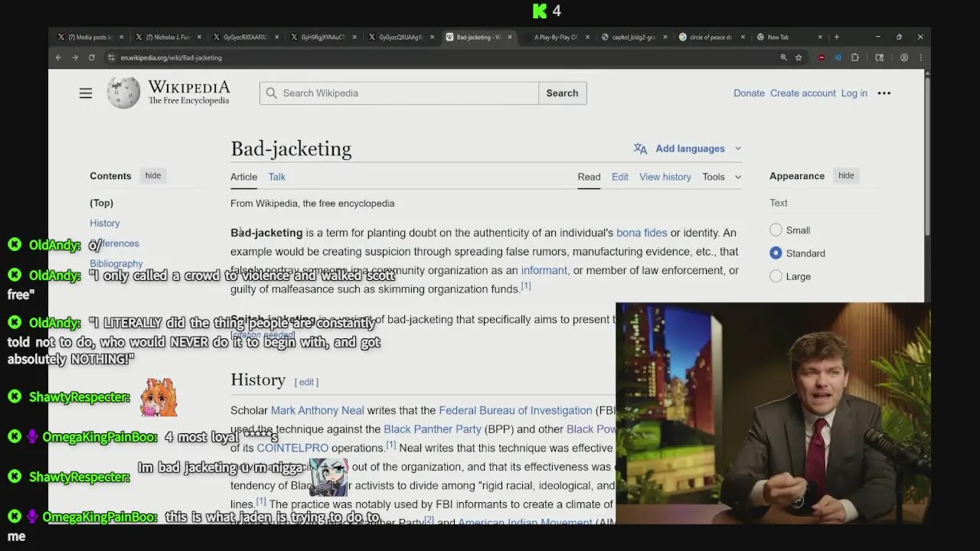Click the blue audio extension icon
The height and width of the screenshot is (551, 980).
(838, 57)
